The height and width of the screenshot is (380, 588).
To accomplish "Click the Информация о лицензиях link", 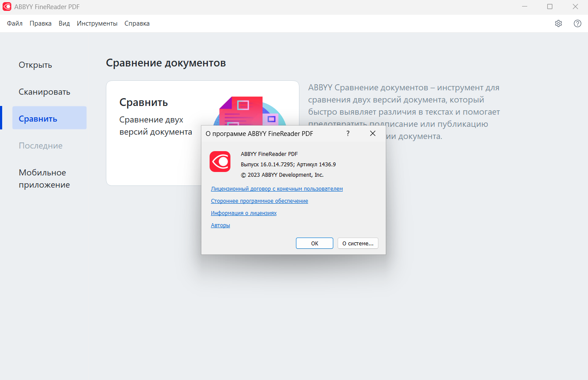I will (x=243, y=213).
